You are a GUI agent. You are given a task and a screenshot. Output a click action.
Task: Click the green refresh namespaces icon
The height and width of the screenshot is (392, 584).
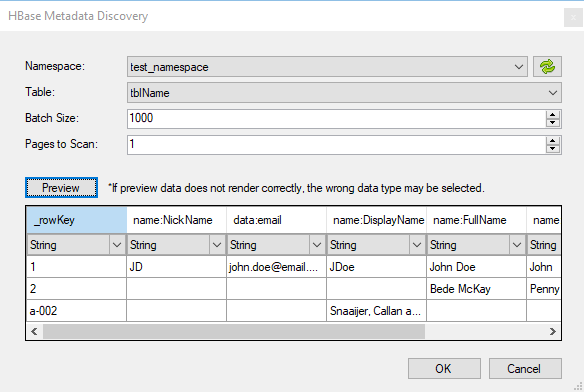tap(547, 67)
